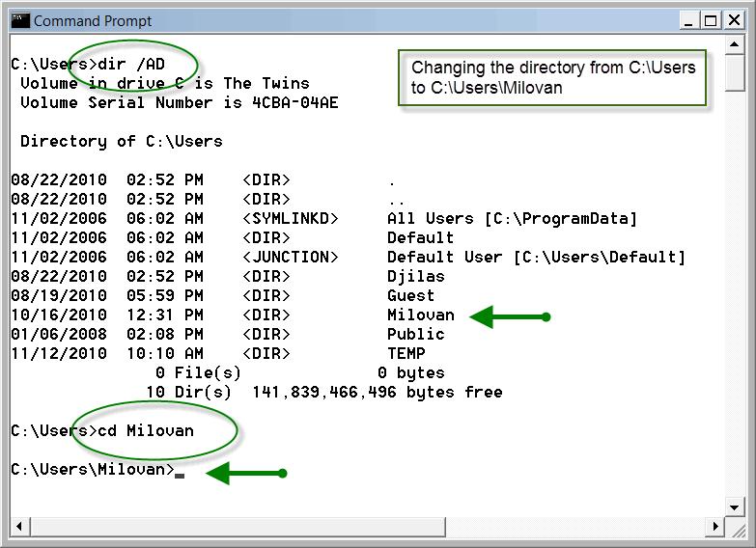This screenshot has height=548, width=756.
Task: Click the horizontal scrollbar thumb
Action: (x=238, y=527)
